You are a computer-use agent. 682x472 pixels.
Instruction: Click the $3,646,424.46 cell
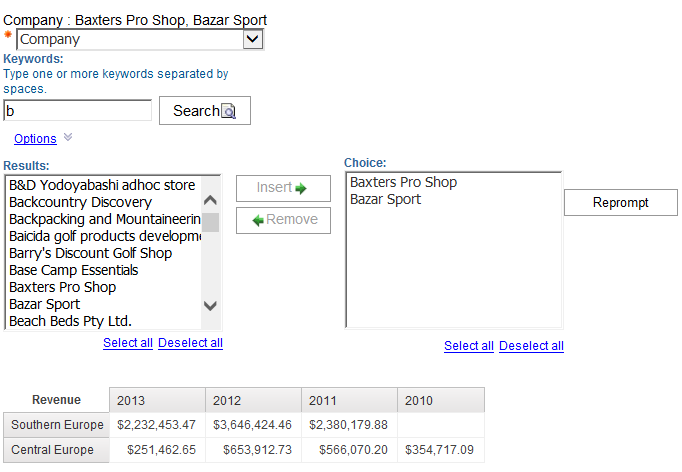[254, 425]
